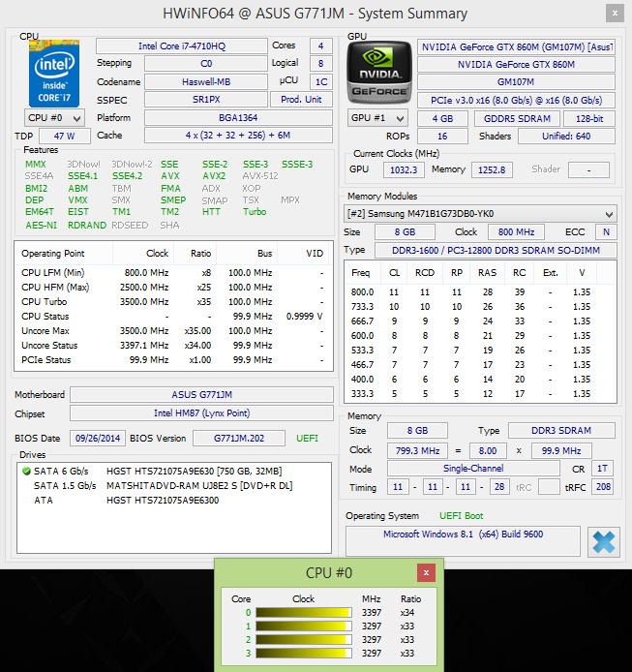Click the BGA1364 platform field
Image resolution: width=632 pixels, height=672 pixels.
[x=238, y=118]
